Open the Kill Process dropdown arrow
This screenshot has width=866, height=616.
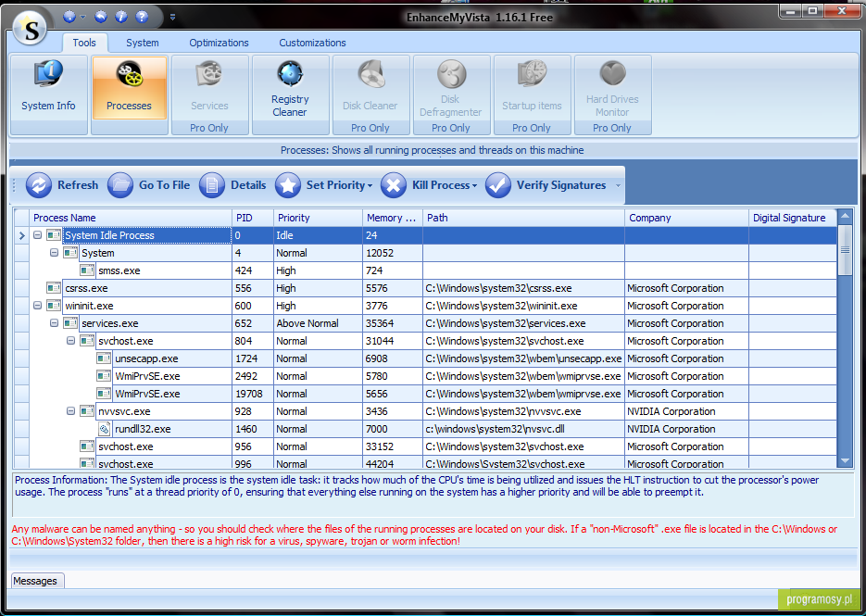475,186
